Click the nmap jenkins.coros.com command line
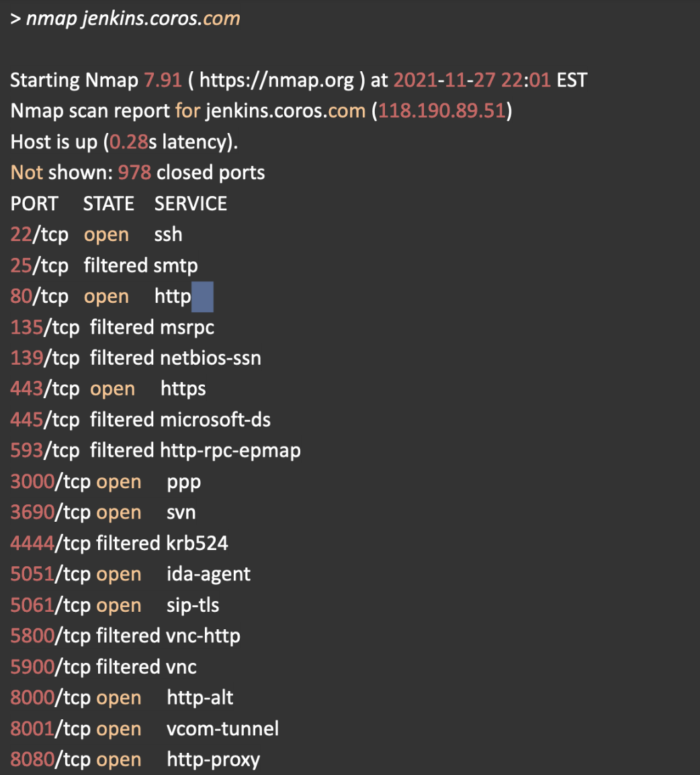This screenshot has height=775, width=700. [x=125, y=19]
